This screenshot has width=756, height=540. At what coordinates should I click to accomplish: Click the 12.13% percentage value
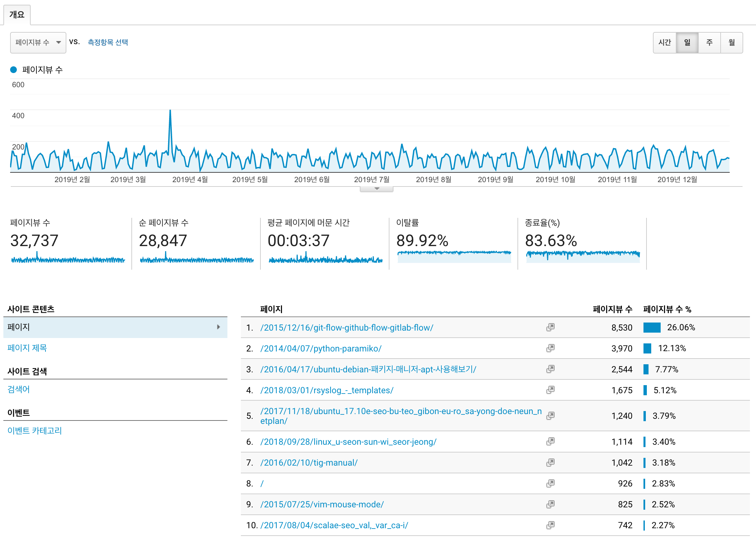click(672, 348)
